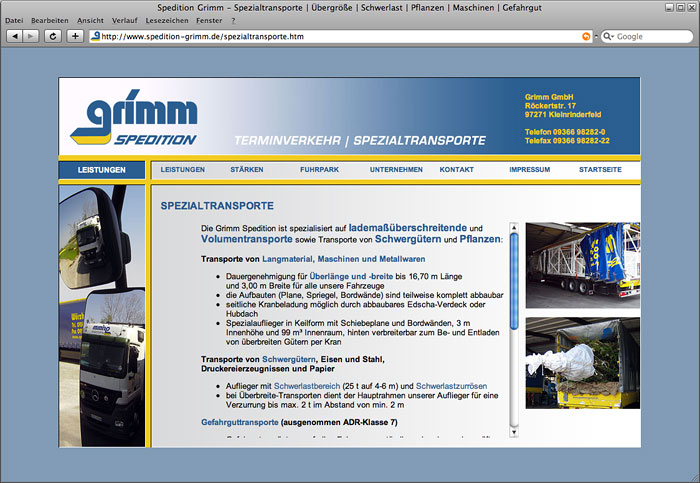Click the 'Volumentransporte' highlighted text
The width and height of the screenshot is (700, 483).
pyautogui.click(x=246, y=239)
